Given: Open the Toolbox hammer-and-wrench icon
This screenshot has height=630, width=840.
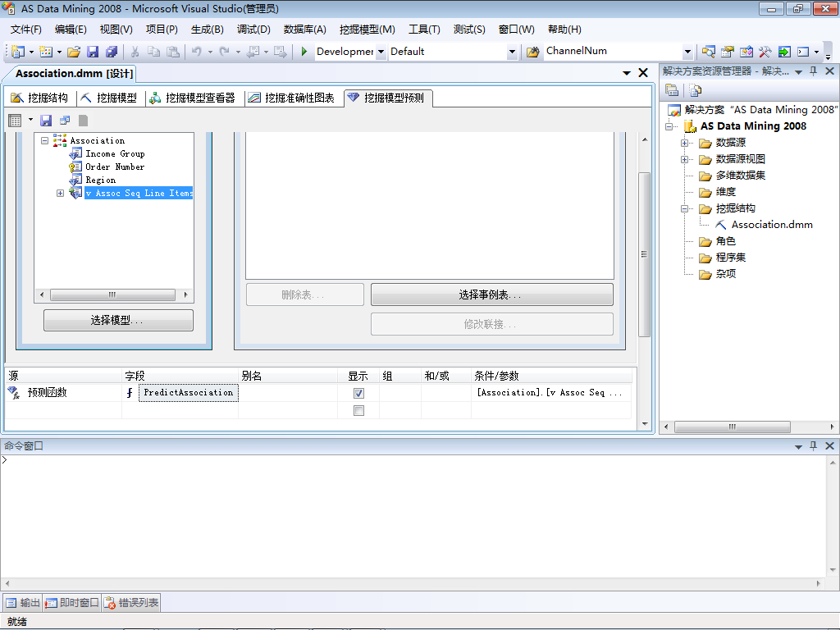Looking at the screenshot, I should point(765,52).
